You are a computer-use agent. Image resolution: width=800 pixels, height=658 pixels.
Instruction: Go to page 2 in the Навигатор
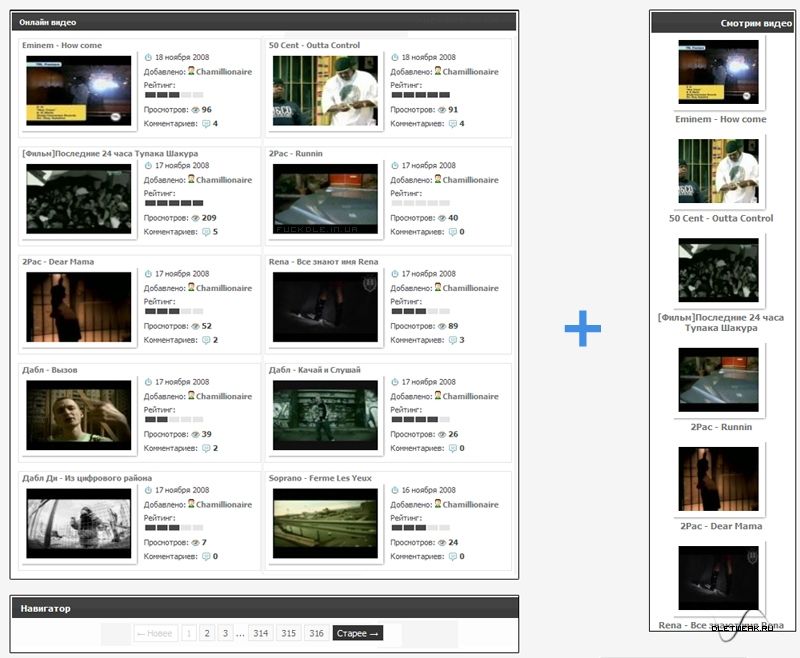pos(207,633)
